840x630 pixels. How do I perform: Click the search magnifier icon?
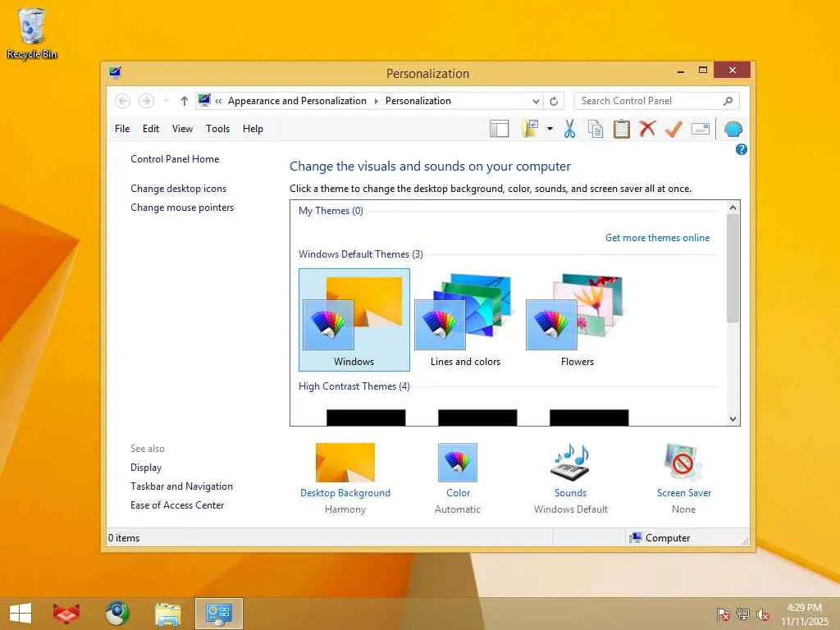728,101
